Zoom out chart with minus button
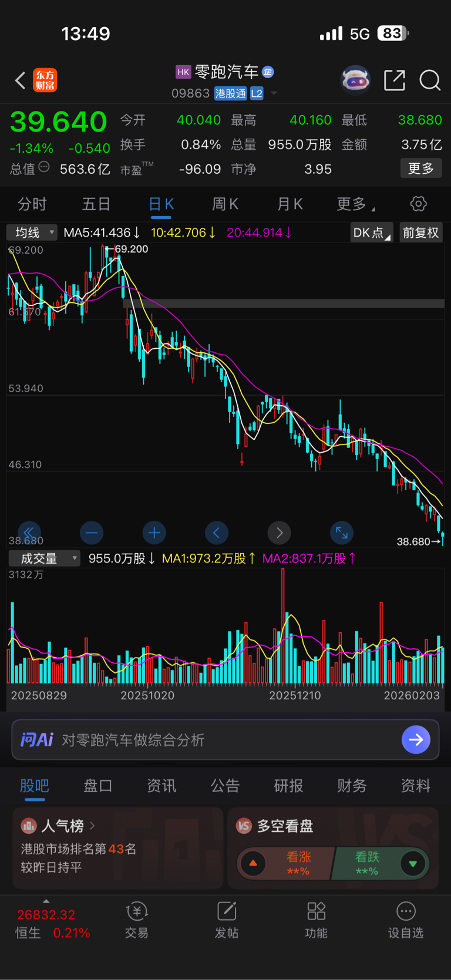The width and height of the screenshot is (451, 980). coord(92,533)
